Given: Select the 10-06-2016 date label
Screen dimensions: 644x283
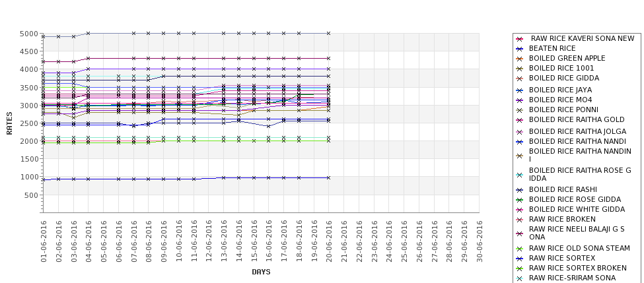Looking at the screenshot, I should coord(178,241).
